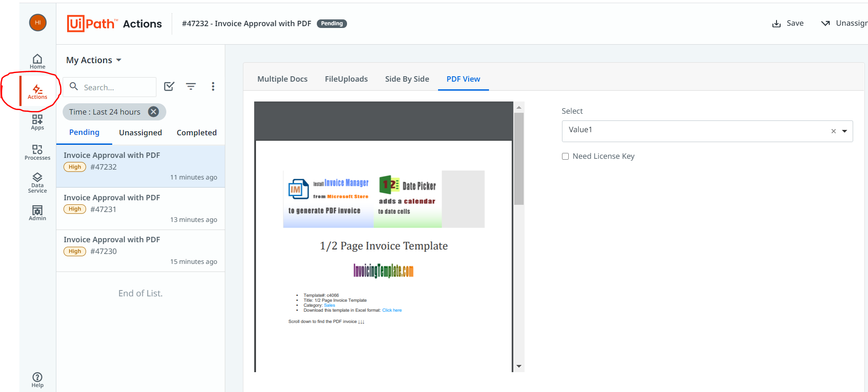Click PDF viewer scroll down arrow
The width and height of the screenshot is (868, 392).
[519, 366]
